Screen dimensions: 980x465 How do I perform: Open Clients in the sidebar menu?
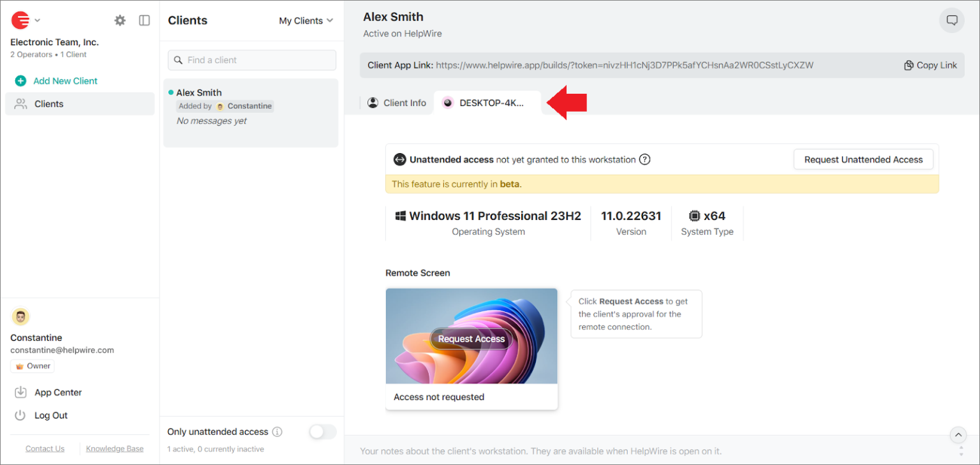(x=80, y=104)
